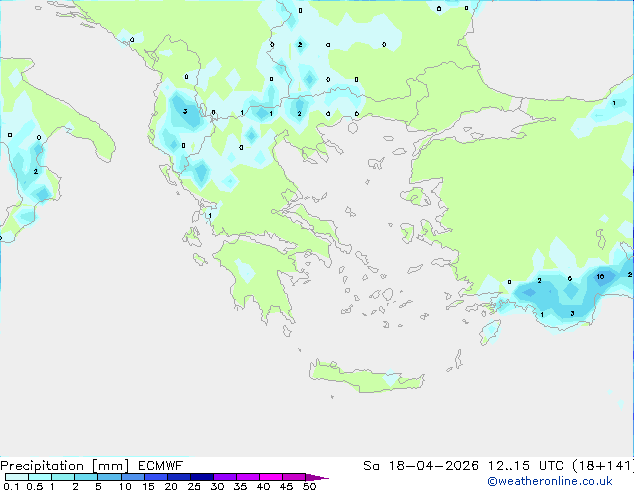Click the 1 value near the map's right edge

point(614,103)
